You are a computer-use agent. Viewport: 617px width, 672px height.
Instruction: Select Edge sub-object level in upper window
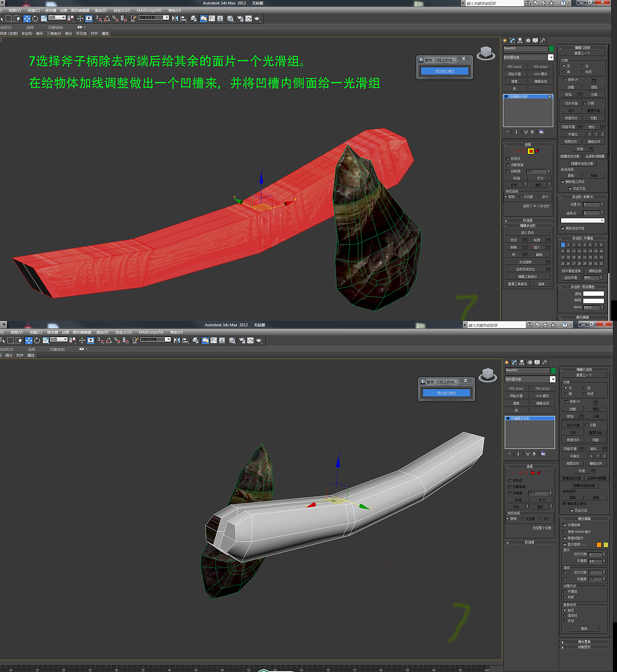tap(518, 151)
